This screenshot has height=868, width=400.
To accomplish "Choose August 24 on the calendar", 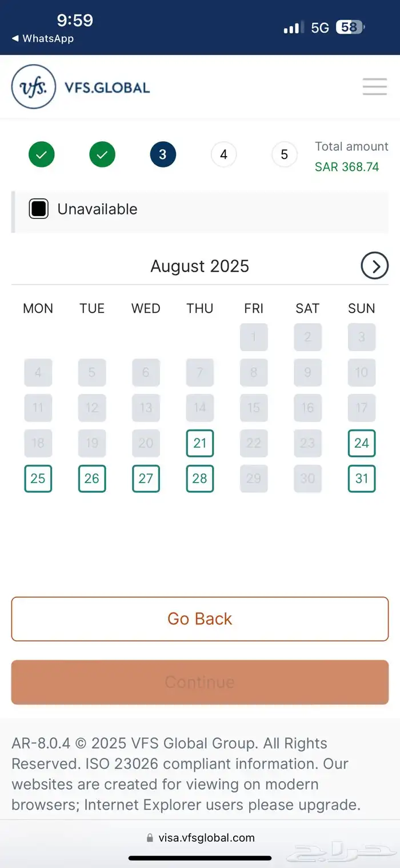I will click(361, 443).
